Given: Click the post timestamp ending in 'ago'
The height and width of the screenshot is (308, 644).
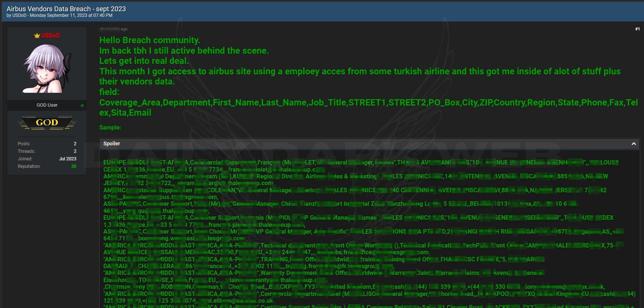Looking at the screenshot, I should coord(113,29).
